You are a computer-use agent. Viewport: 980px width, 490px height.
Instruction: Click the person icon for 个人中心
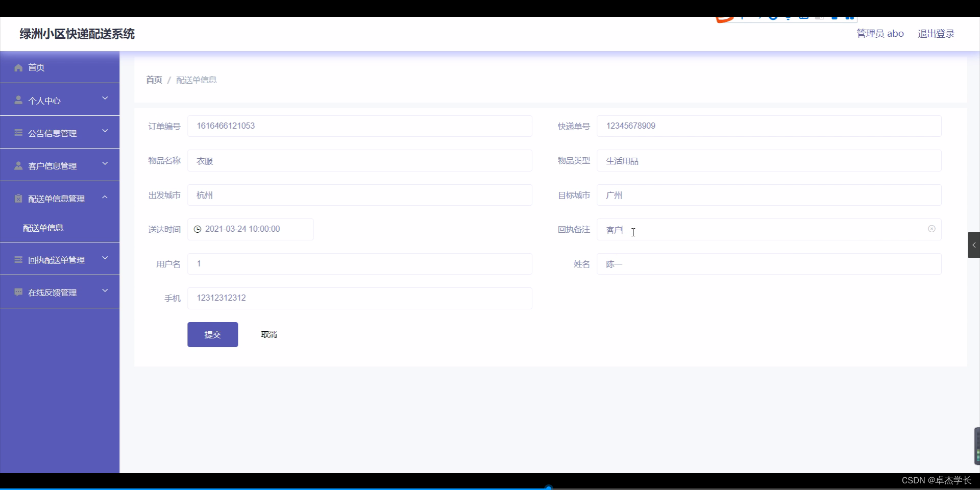tap(18, 100)
